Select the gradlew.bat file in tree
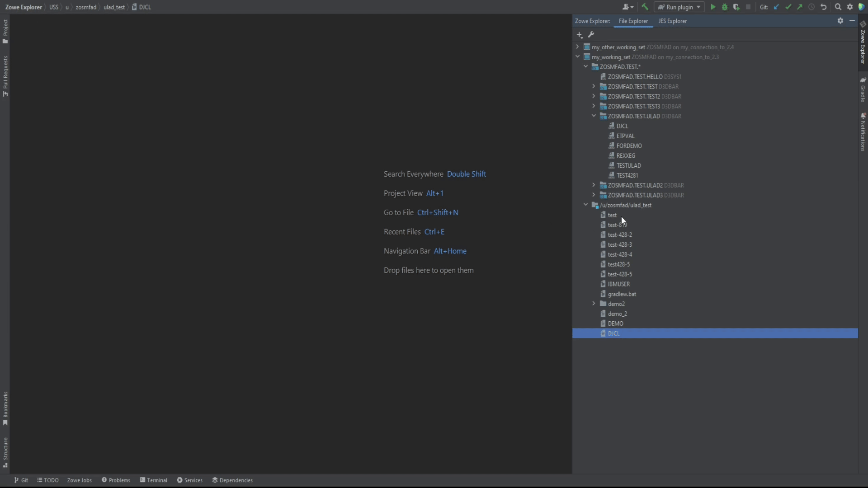 click(x=622, y=294)
